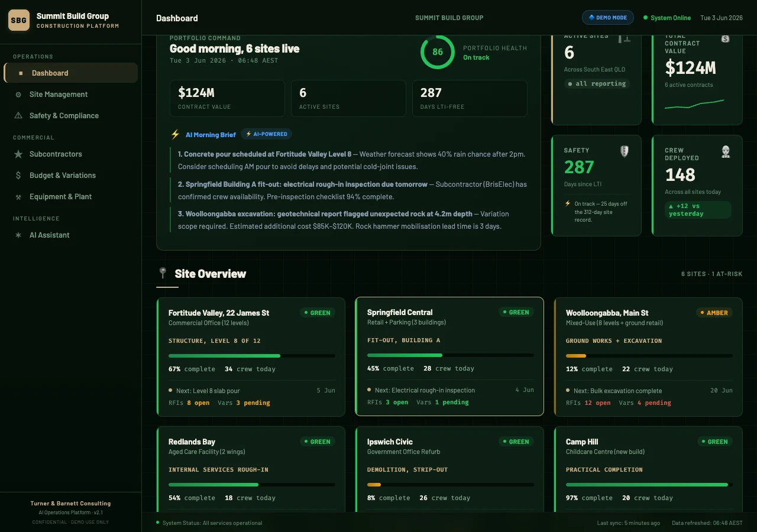Click the '+12 vs yesterday' badge
This screenshot has width=757, height=532.
pyautogui.click(x=698, y=210)
